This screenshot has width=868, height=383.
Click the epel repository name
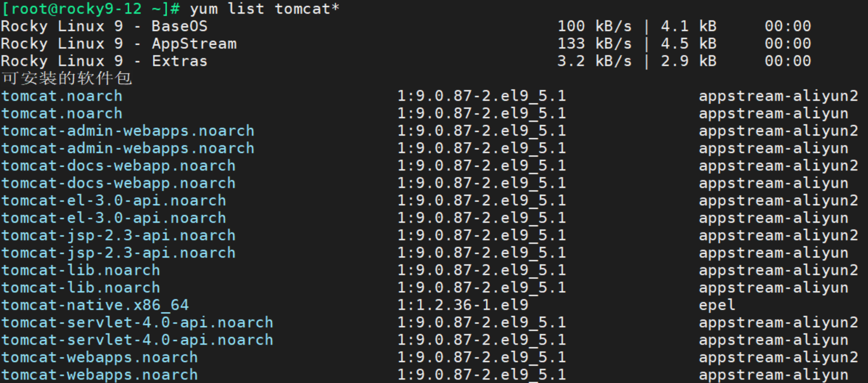pos(717,306)
